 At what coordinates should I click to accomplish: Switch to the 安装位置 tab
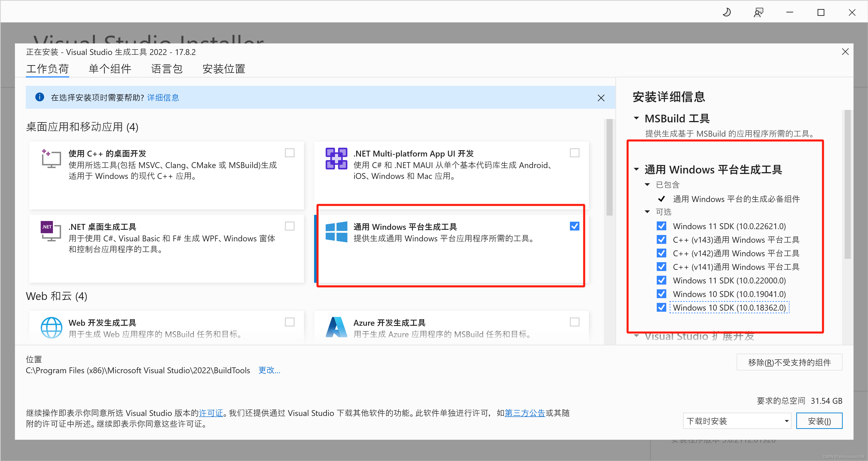pyautogui.click(x=224, y=69)
